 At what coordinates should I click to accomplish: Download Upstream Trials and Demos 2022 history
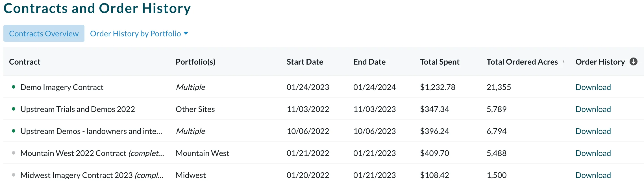coord(593,109)
